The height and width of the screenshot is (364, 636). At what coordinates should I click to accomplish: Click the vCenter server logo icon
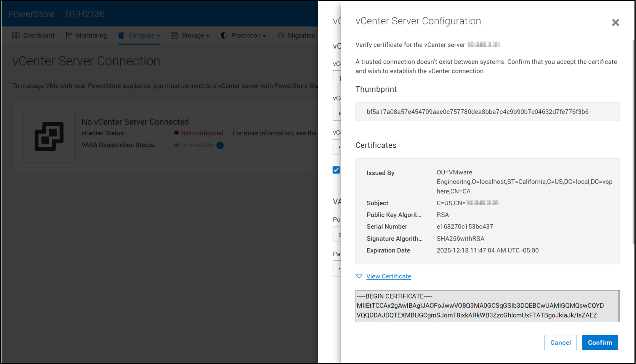pyautogui.click(x=49, y=136)
